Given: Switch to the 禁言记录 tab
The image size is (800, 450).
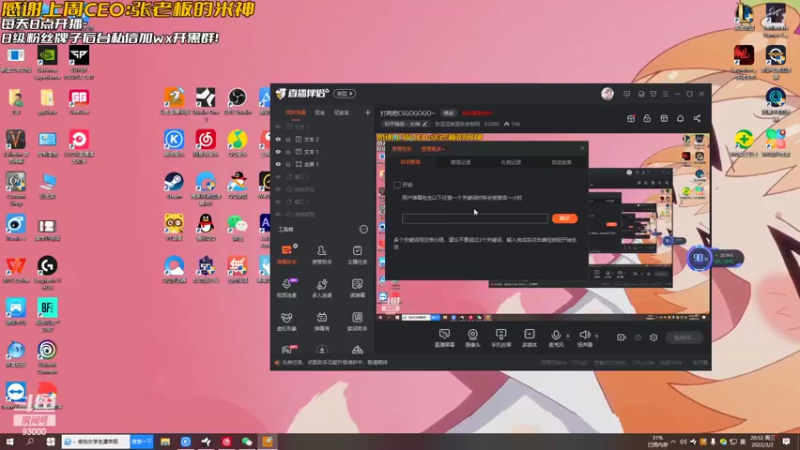Looking at the screenshot, I should (460, 162).
